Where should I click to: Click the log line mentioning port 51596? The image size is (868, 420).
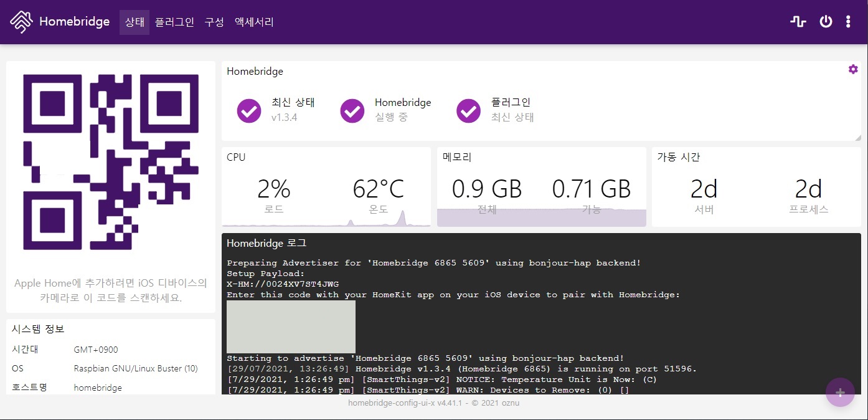click(461, 369)
